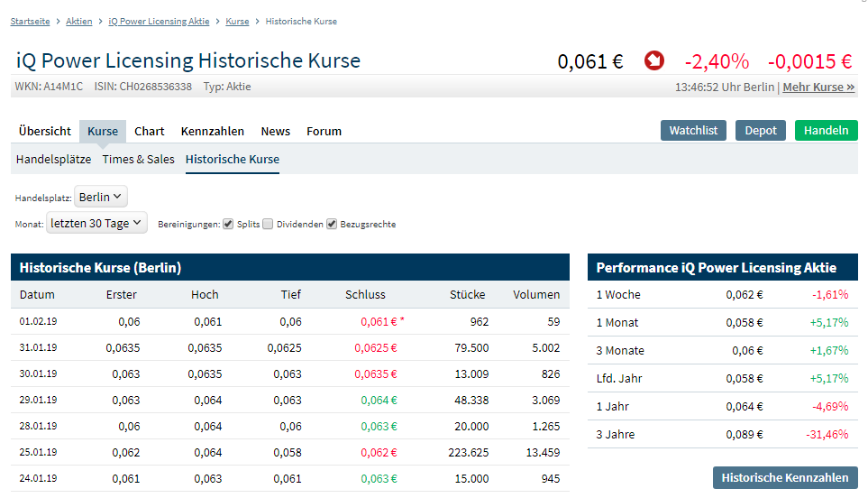
Task: Add the stock to Watchlist
Action: [x=693, y=130]
